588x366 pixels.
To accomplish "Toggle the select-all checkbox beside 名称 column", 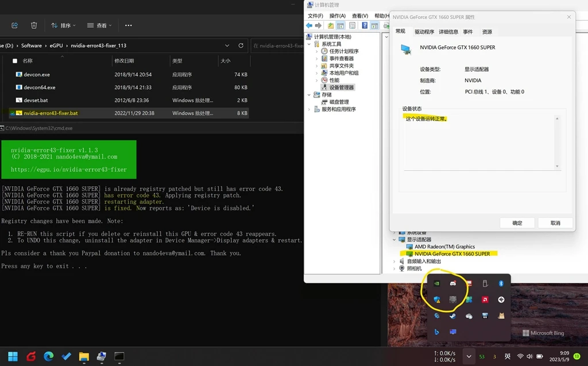I will point(15,61).
